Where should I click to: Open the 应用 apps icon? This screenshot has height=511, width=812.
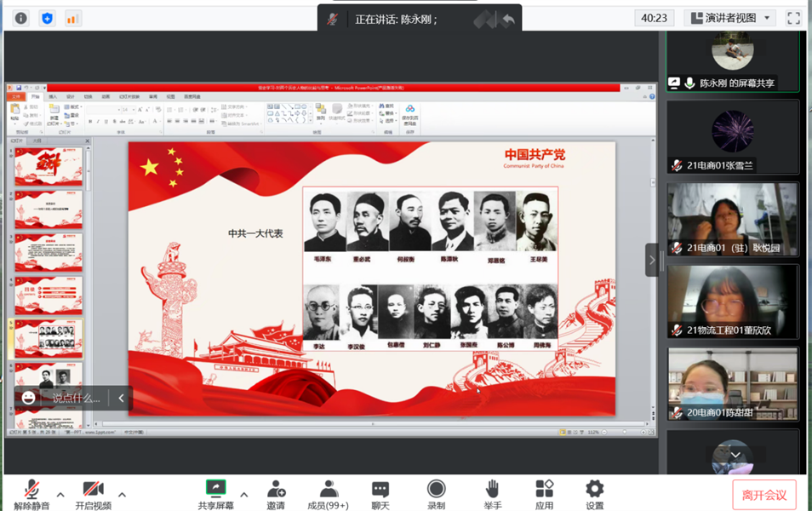click(x=544, y=493)
